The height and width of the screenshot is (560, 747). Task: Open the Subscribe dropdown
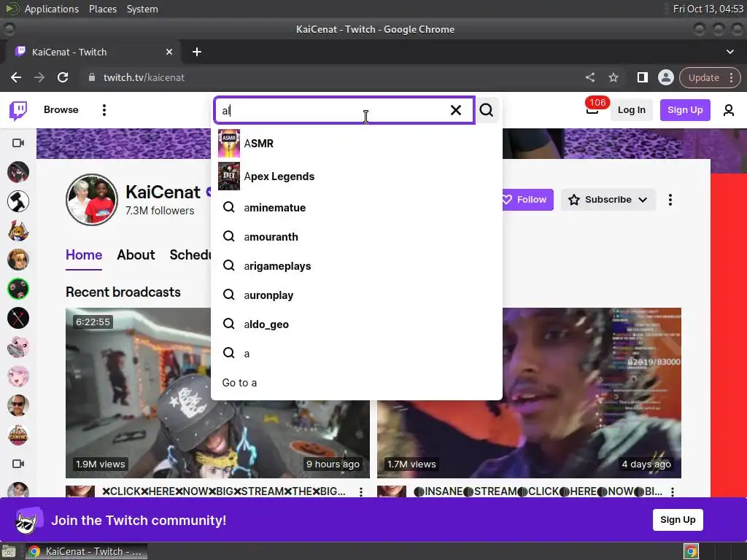pos(608,200)
